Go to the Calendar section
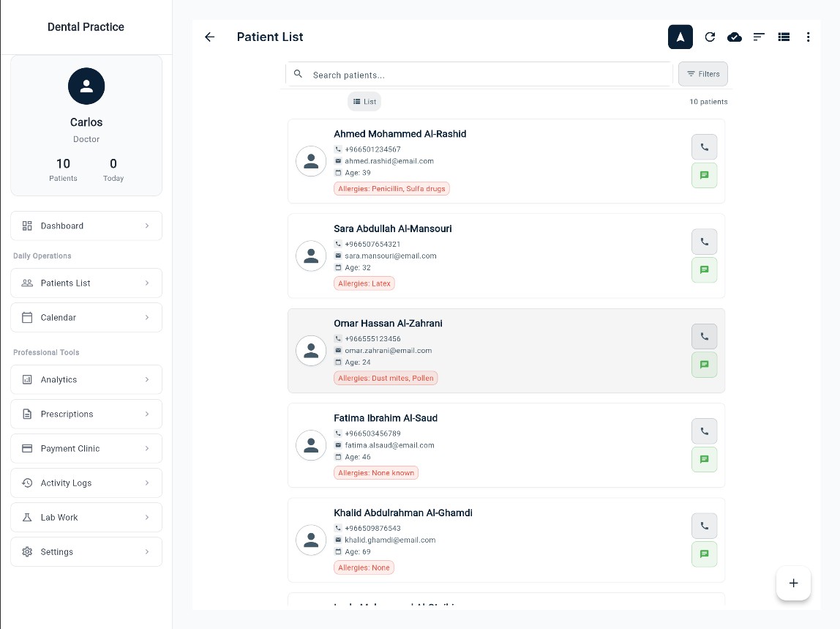This screenshot has width=840, height=629. (86, 318)
